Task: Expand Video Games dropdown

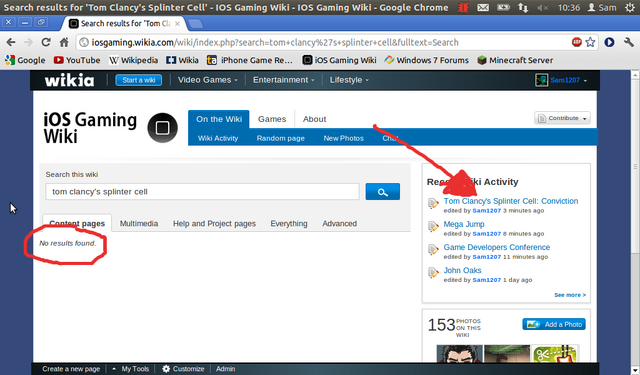Action: (207, 80)
